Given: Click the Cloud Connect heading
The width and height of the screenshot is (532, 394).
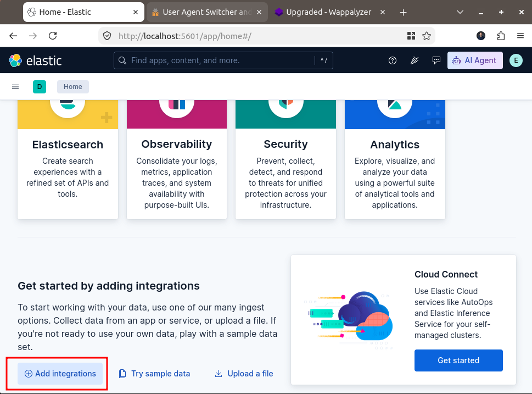Looking at the screenshot, I should 446,274.
